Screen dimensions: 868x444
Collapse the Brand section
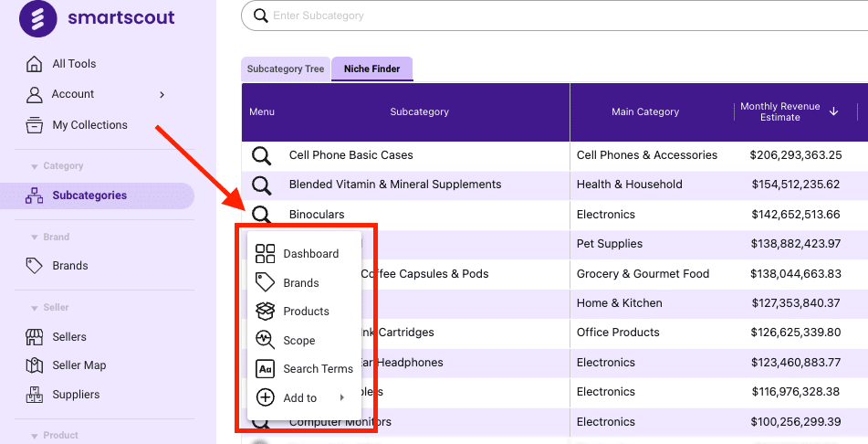coord(35,238)
